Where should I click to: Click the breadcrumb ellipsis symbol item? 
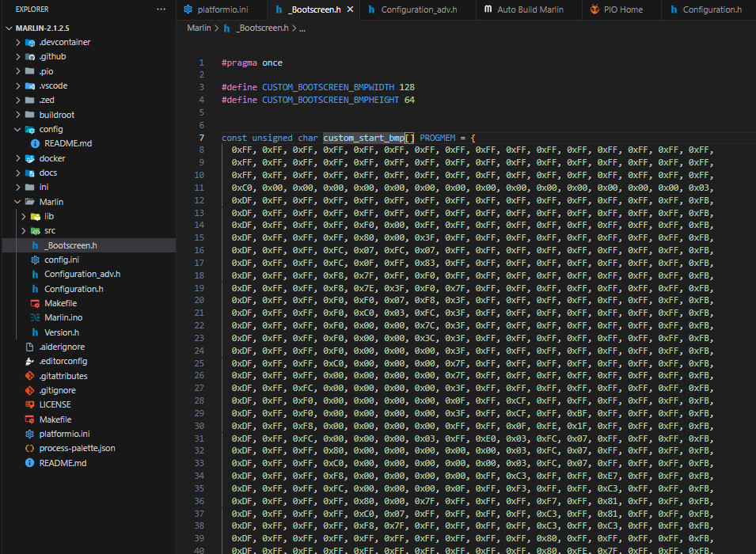click(302, 29)
